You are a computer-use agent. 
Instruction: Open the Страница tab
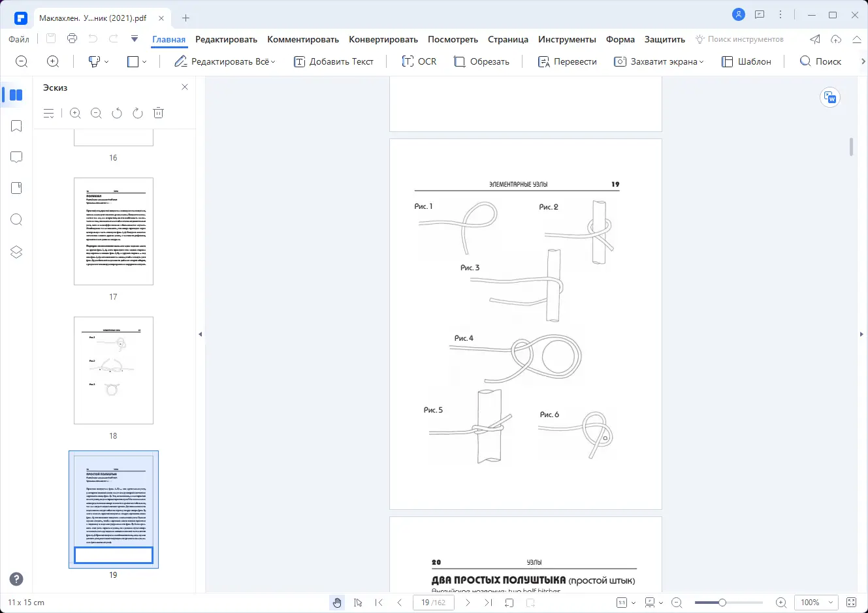click(508, 39)
